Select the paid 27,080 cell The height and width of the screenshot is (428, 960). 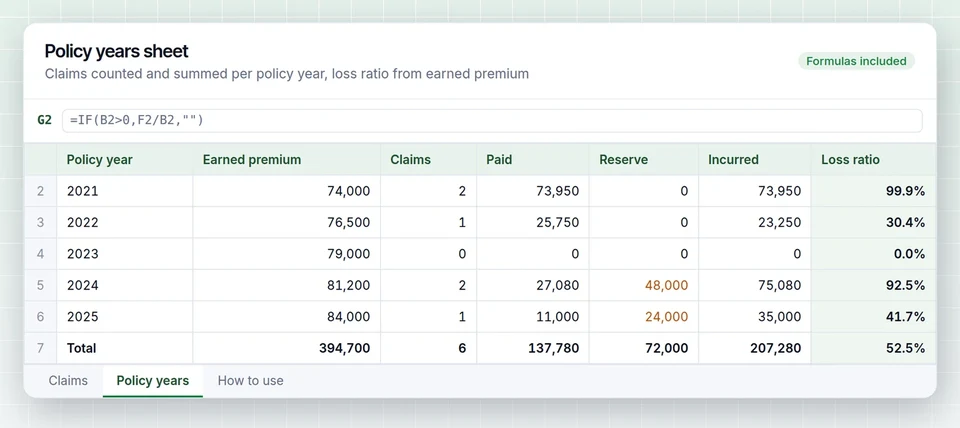(x=533, y=285)
